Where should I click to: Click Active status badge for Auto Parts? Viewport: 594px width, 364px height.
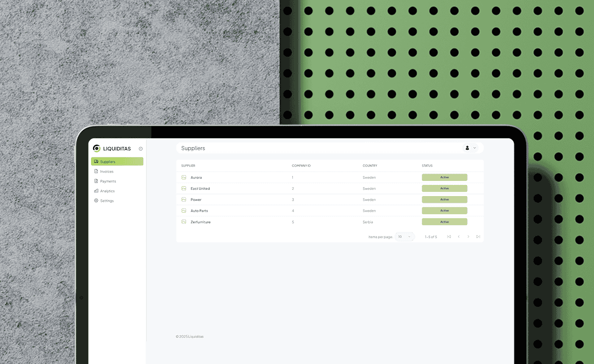(x=444, y=211)
